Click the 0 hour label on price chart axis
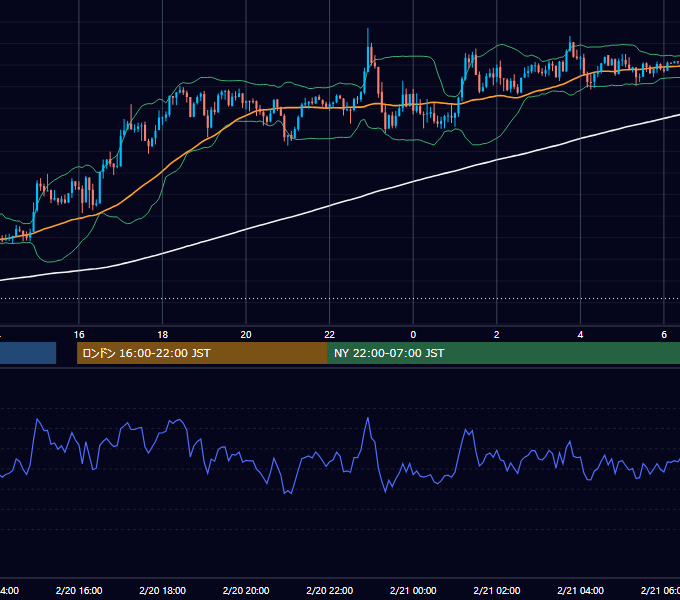680x600 pixels. coord(413,335)
